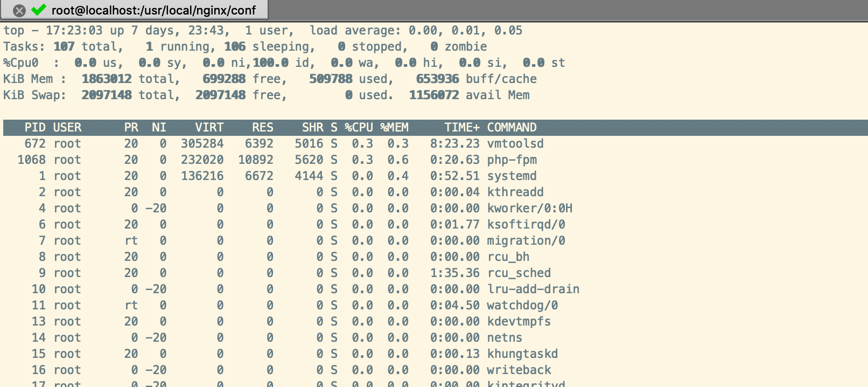Select the rcu_sched command text

click(519, 273)
